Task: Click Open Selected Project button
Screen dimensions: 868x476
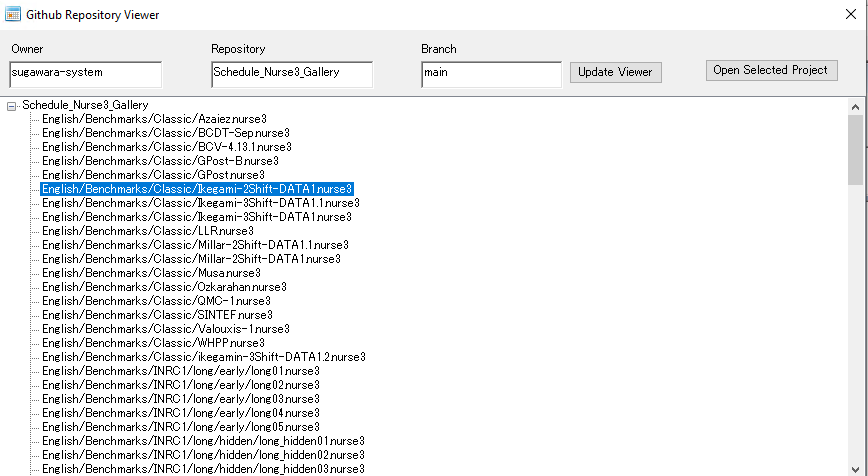Action: (x=772, y=70)
